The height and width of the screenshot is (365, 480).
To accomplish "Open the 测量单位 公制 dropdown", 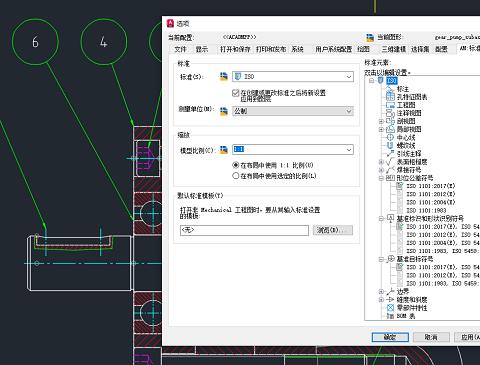I will 293,111.
